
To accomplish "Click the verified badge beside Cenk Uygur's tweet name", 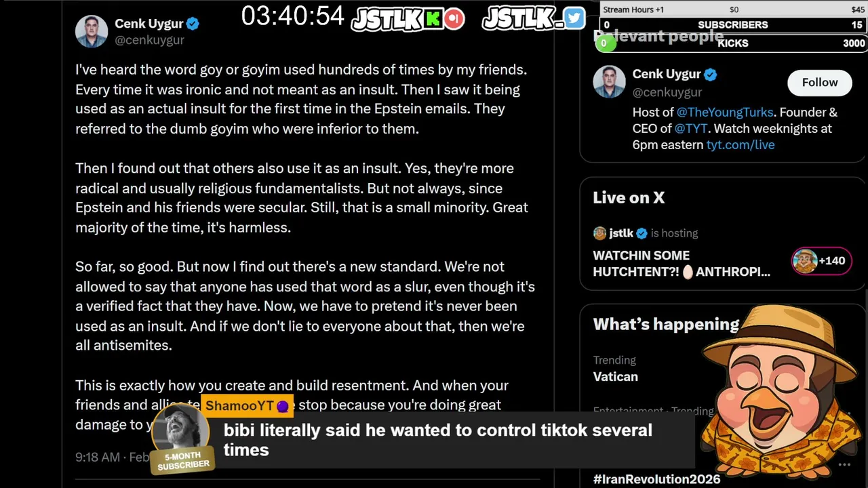I will [193, 24].
